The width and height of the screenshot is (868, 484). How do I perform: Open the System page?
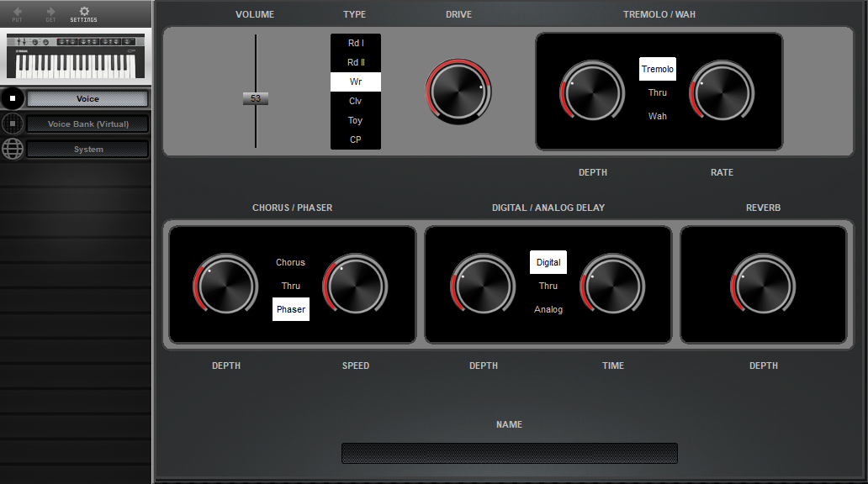87,149
